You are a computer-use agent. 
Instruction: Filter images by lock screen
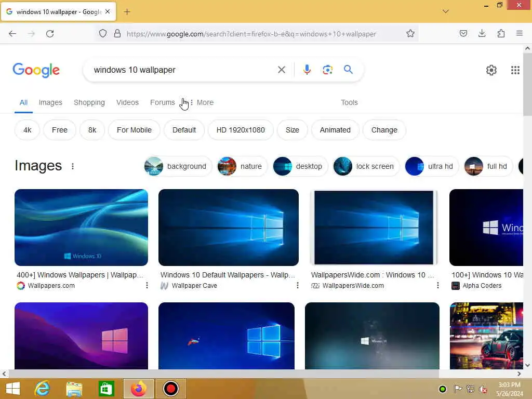pyautogui.click(x=366, y=166)
